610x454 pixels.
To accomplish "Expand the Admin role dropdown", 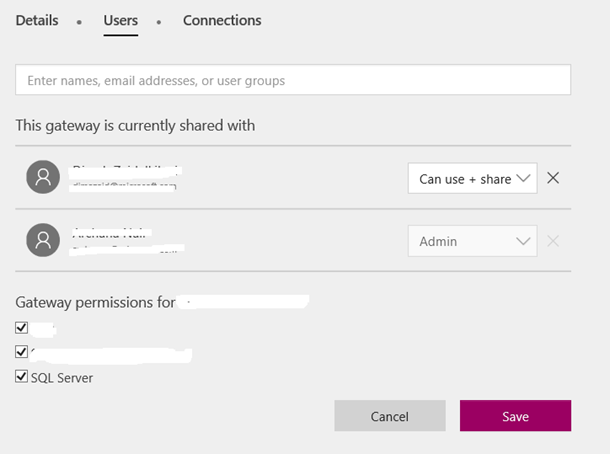I will click(472, 241).
